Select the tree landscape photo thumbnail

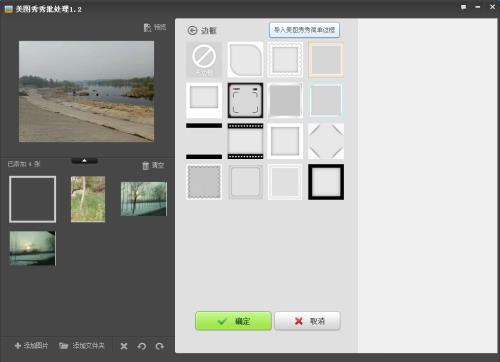click(144, 199)
